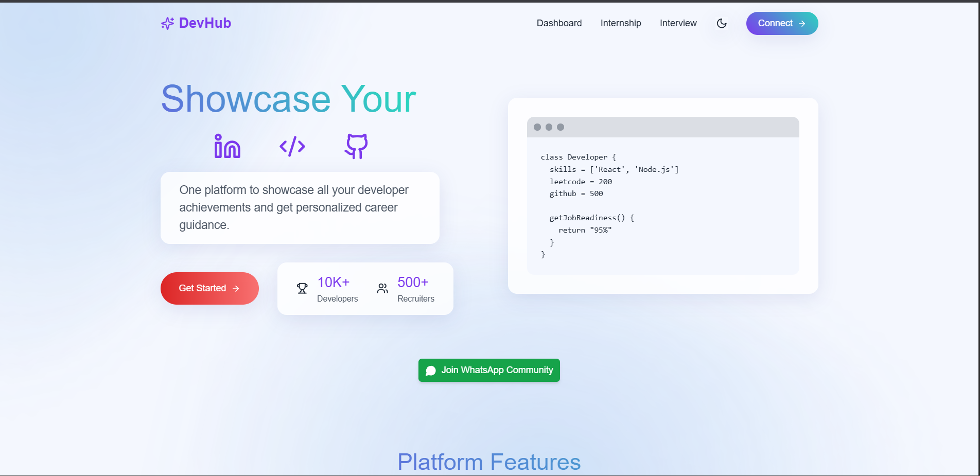Click the recruiters people icon beside 500+
Image resolution: width=980 pixels, height=476 pixels.
[382, 288]
